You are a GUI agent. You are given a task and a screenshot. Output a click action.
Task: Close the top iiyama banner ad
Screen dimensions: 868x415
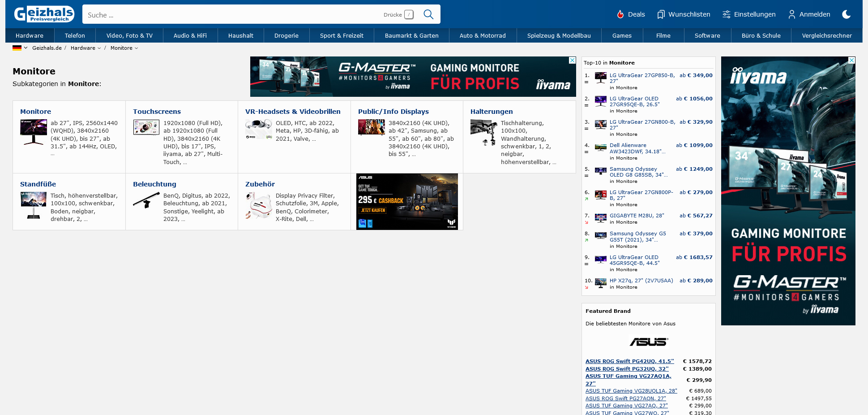click(x=572, y=60)
